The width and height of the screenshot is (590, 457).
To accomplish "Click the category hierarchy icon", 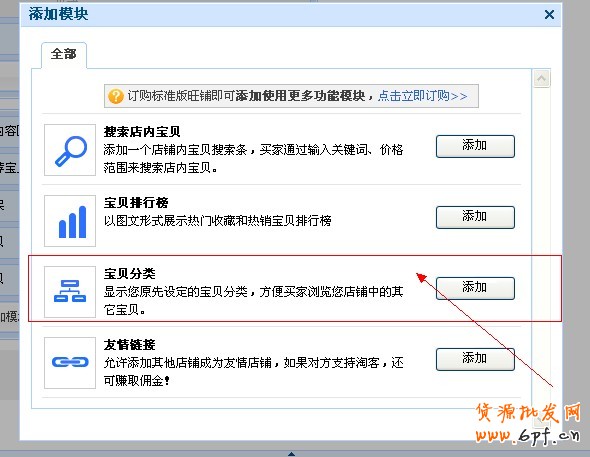I will click(70, 292).
